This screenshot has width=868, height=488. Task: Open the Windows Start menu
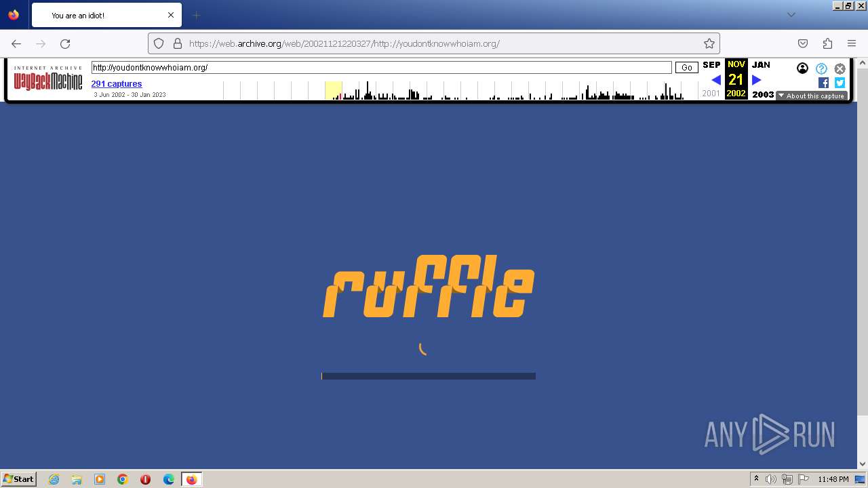pyautogui.click(x=19, y=479)
